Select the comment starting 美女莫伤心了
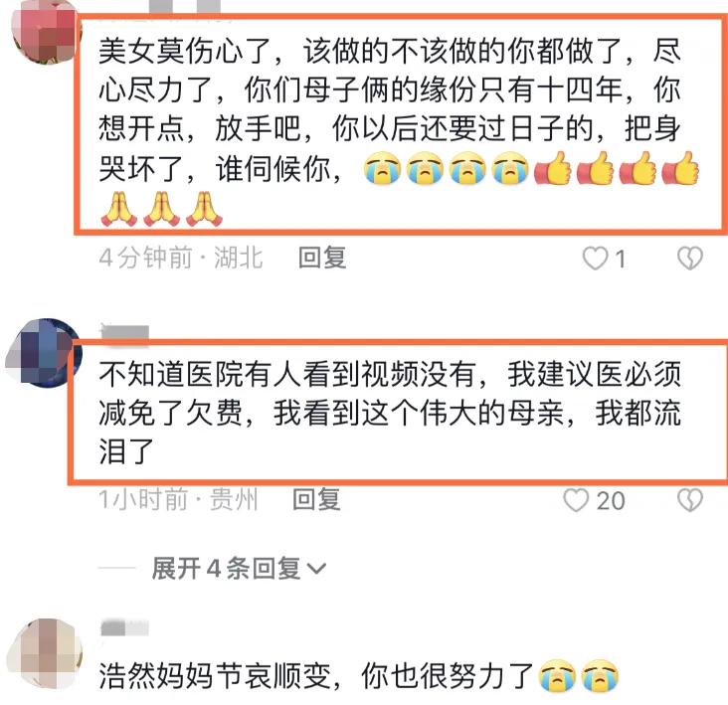The width and height of the screenshot is (728, 705). coord(399,130)
